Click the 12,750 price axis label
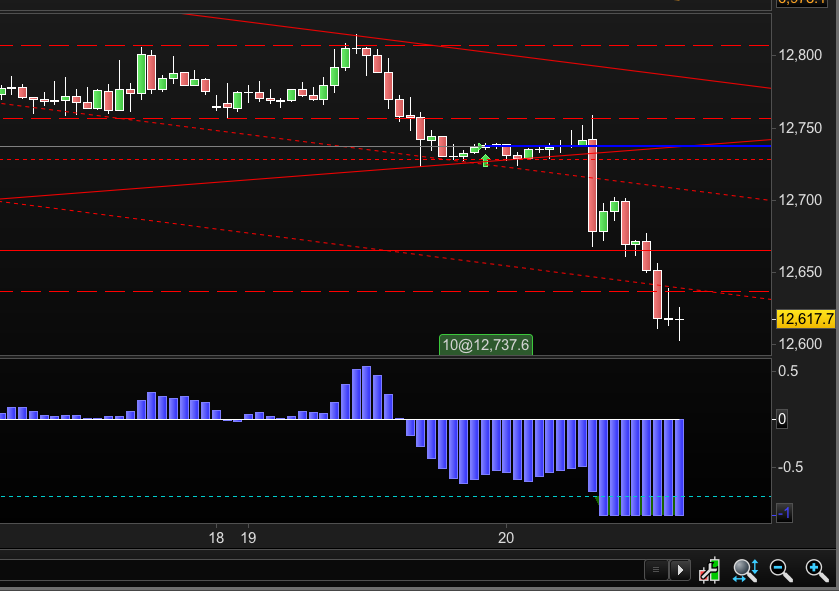This screenshot has width=839, height=591. click(x=800, y=128)
